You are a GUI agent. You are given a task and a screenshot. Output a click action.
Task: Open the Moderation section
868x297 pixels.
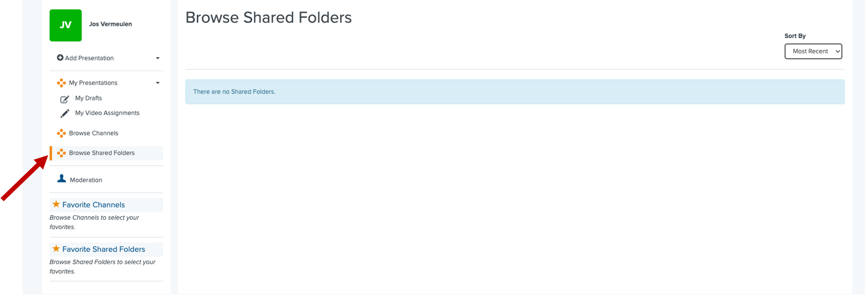[86, 180]
